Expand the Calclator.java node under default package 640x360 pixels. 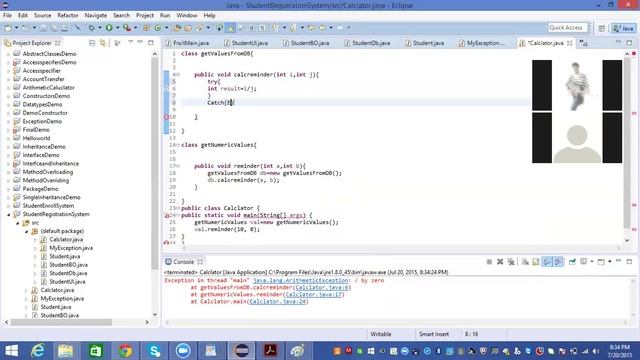point(36,240)
